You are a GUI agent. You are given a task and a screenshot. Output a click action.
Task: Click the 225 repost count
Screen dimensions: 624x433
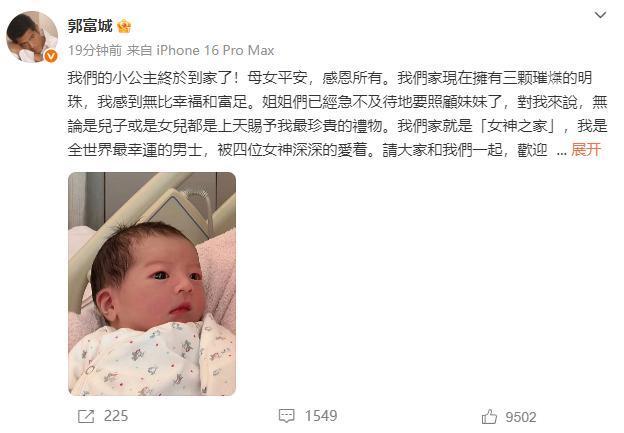pyautogui.click(x=116, y=416)
